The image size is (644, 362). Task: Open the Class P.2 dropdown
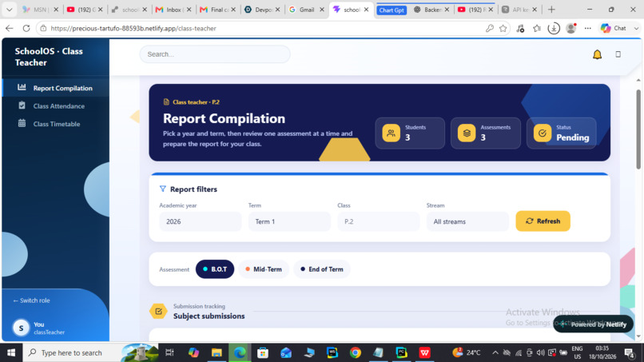[x=379, y=221]
